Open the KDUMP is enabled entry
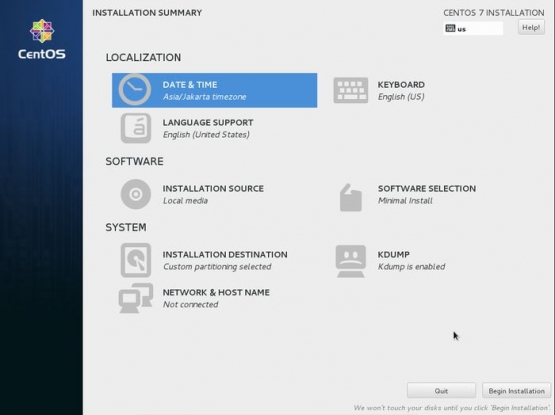This screenshot has height=415, width=555. [x=390, y=261]
